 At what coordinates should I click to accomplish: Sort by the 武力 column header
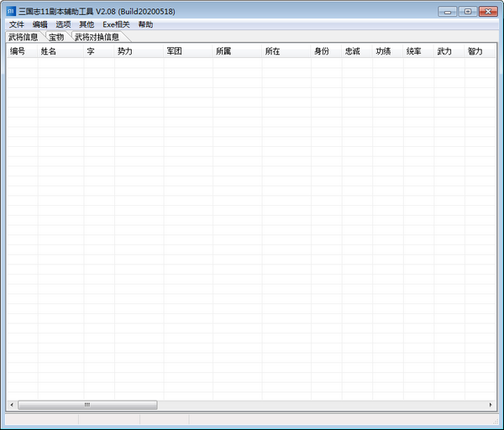coord(449,51)
